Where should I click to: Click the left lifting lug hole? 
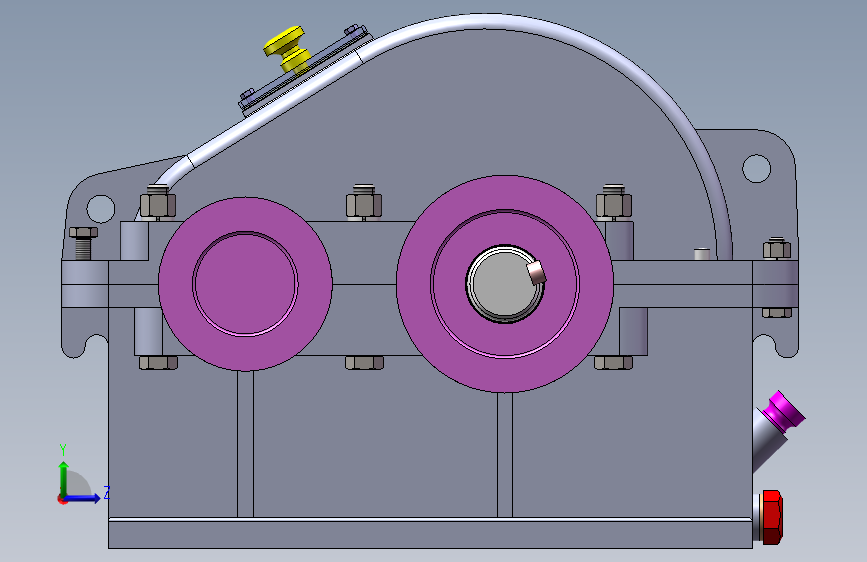coord(101,209)
